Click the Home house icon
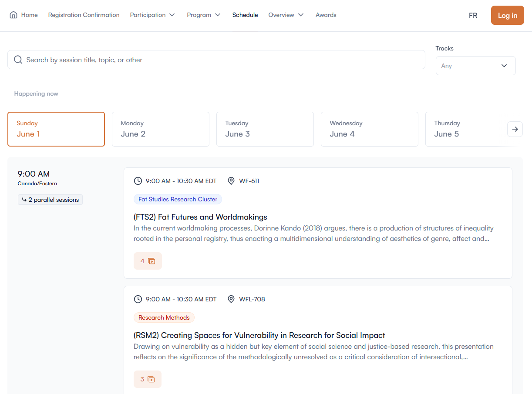This screenshot has width=532, height=394. click(x=13, y=15)
